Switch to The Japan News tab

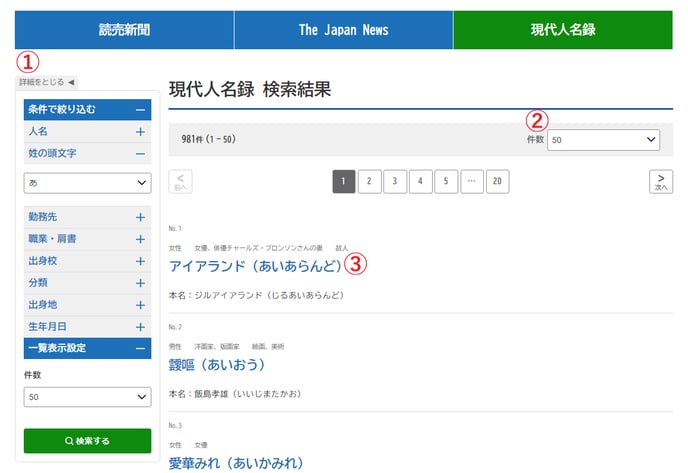pyautogui.click(x=343, y=30)
